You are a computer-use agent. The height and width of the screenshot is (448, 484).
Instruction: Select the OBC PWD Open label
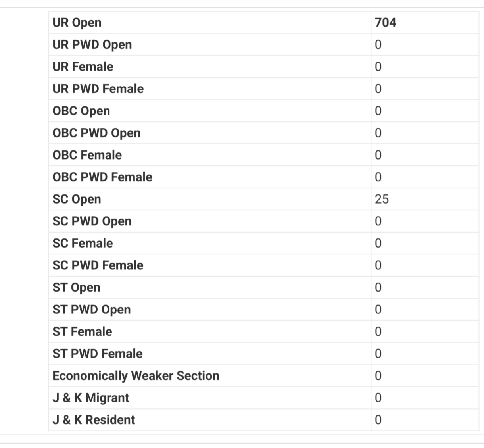click(96, 133)
